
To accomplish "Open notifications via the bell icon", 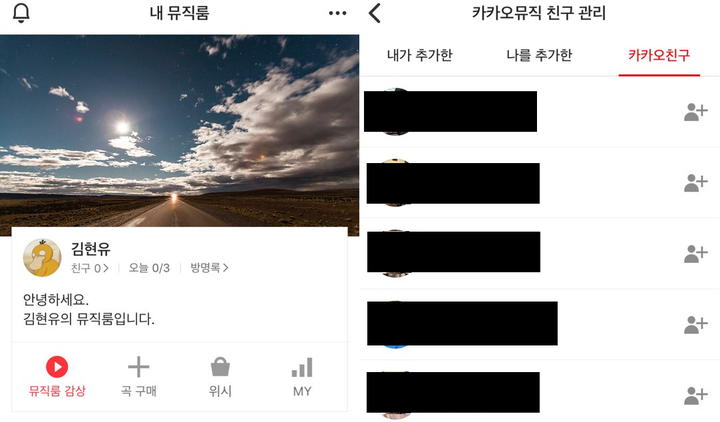I will pyautogui.click(x=21, y=13).
